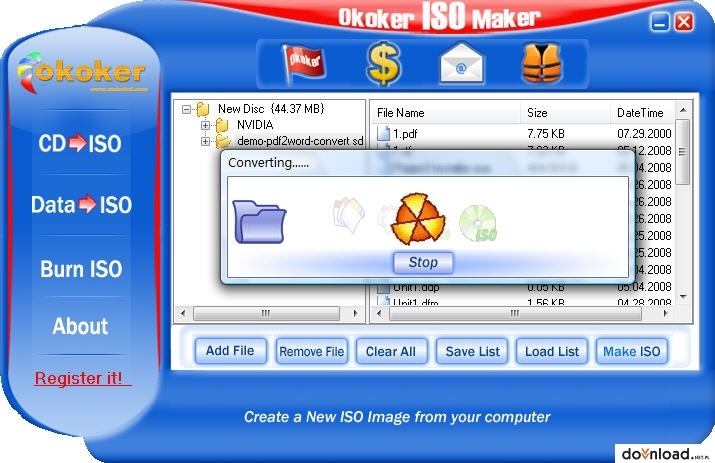Click the New Disc folder icon
This screenshot has height=463, width=715.
[x=203, y=109]
